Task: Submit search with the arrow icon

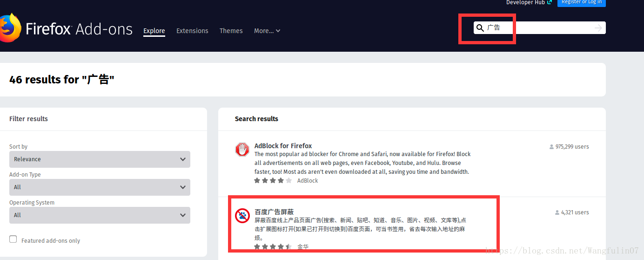Action: 598,28
